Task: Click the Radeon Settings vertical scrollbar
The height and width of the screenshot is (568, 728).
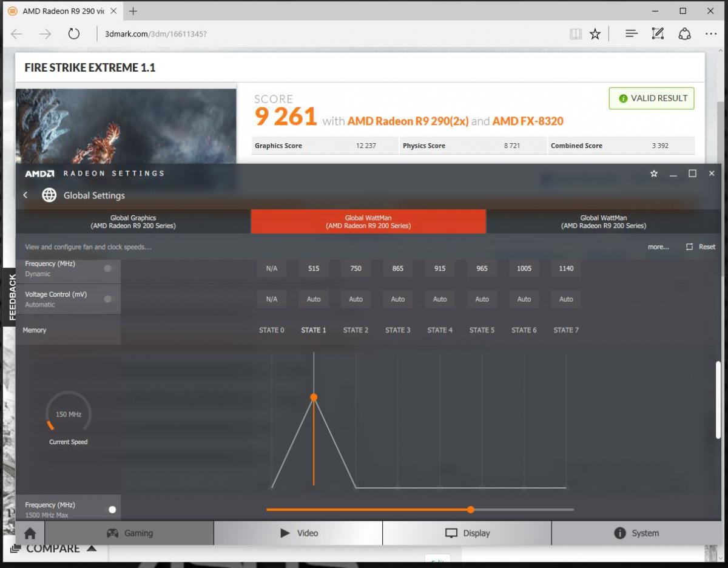Action: [718, 401]
